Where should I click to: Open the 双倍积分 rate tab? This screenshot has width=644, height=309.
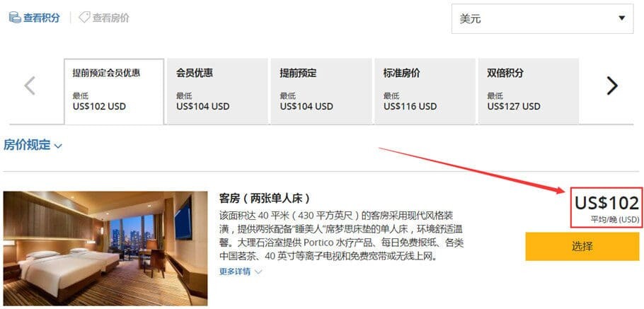tap(529, 91)
